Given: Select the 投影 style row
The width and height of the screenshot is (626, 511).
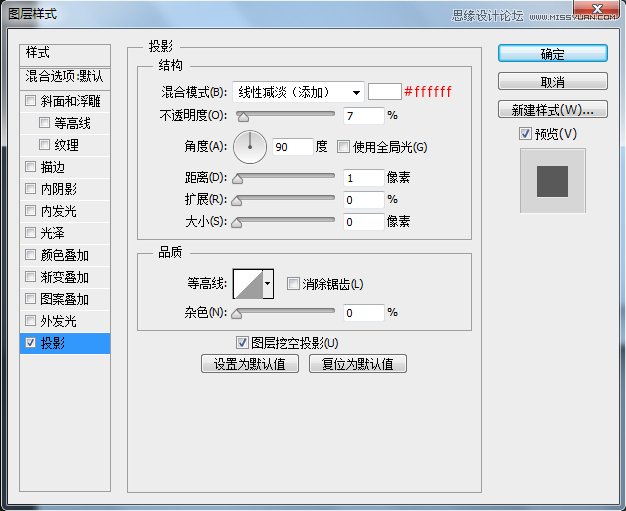Looking at the screenshot, I should point(65,343).
